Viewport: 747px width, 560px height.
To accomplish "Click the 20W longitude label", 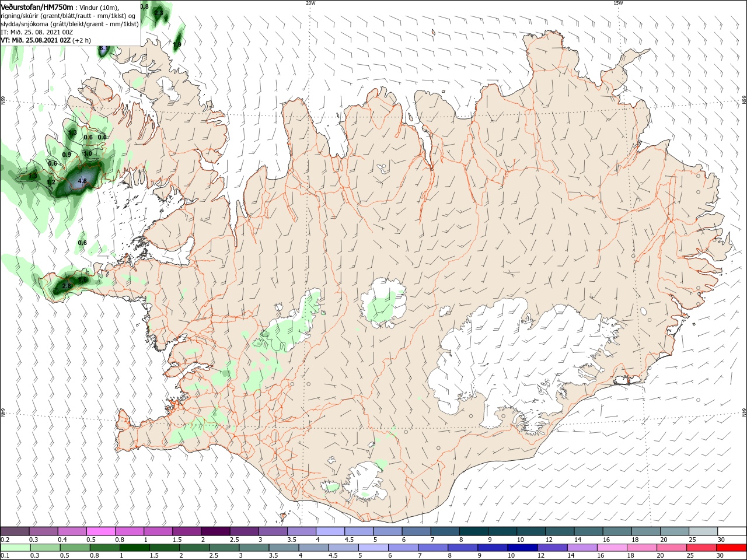I will point(311,3).
